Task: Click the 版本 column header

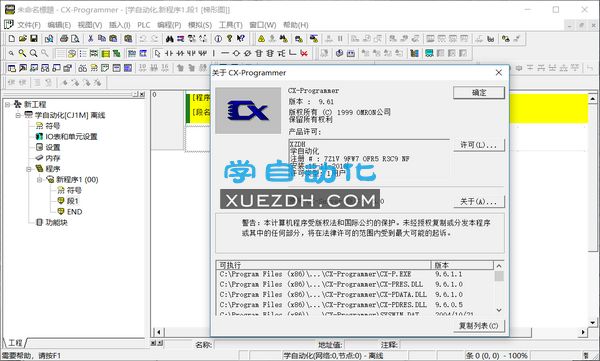Action: coord(462,265)
